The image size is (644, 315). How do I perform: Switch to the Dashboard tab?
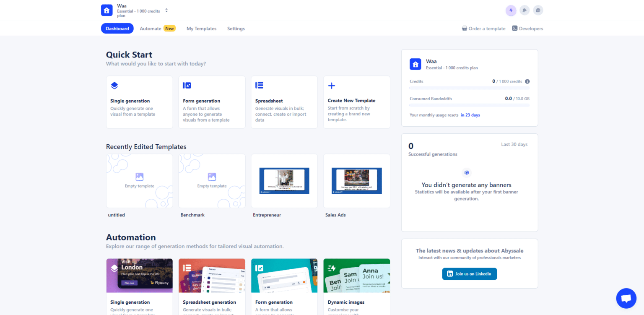117,29
